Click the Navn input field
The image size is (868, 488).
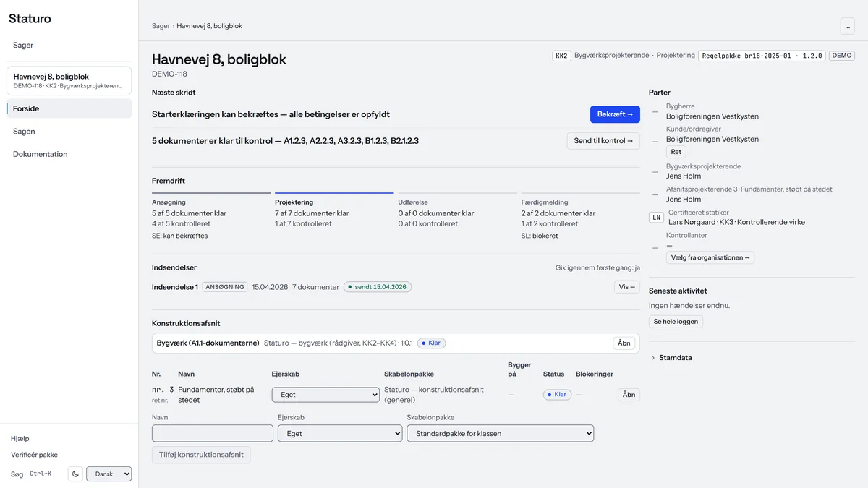point(213,433)
